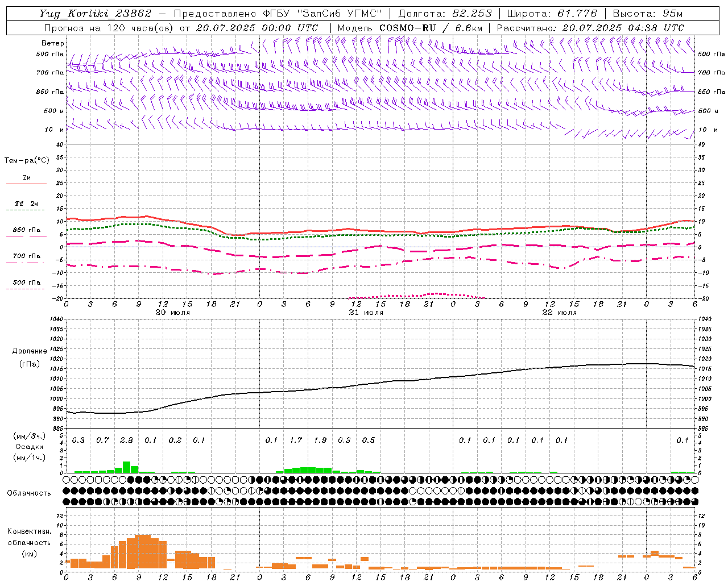This screenshot has width=728, height=582.
Task: Click the 2.8 precipitation value
Action: [x=126, y=440]
